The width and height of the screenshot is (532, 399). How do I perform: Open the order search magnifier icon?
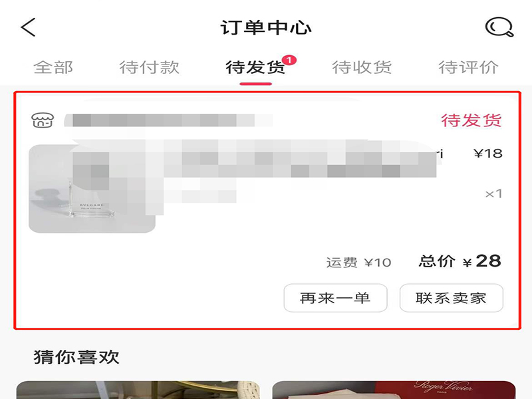[499, 27]
